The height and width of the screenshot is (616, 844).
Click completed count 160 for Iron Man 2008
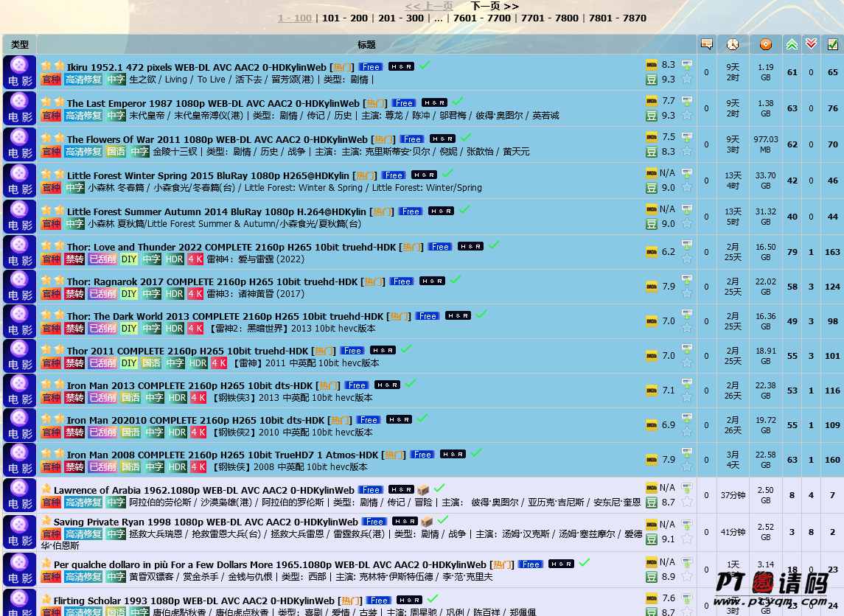click(x=832, y=460)
